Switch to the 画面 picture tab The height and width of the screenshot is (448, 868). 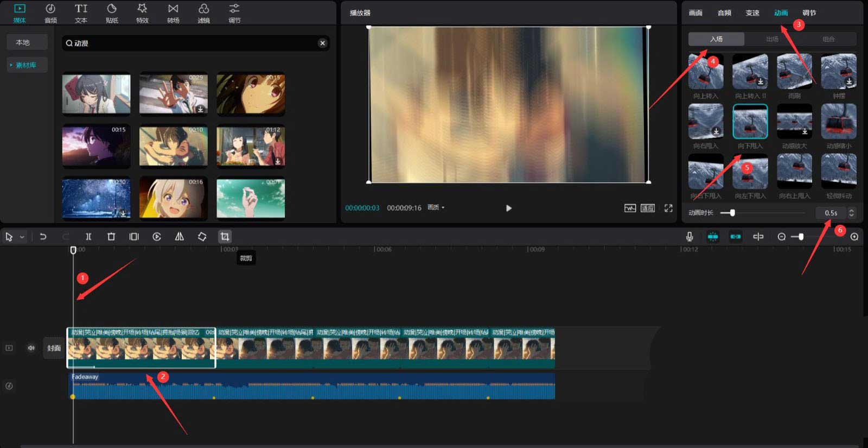tap(695, 13)
